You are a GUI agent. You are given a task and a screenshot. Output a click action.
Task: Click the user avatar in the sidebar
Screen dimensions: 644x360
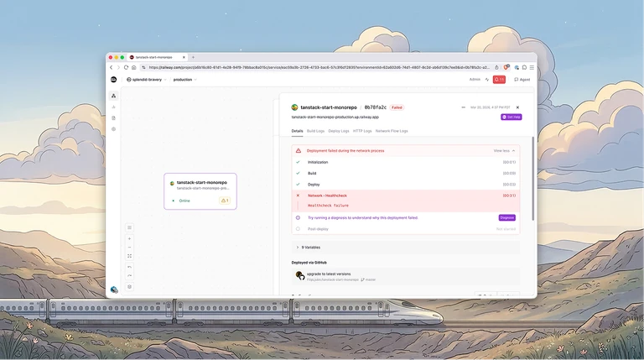[x=114, y=290]
